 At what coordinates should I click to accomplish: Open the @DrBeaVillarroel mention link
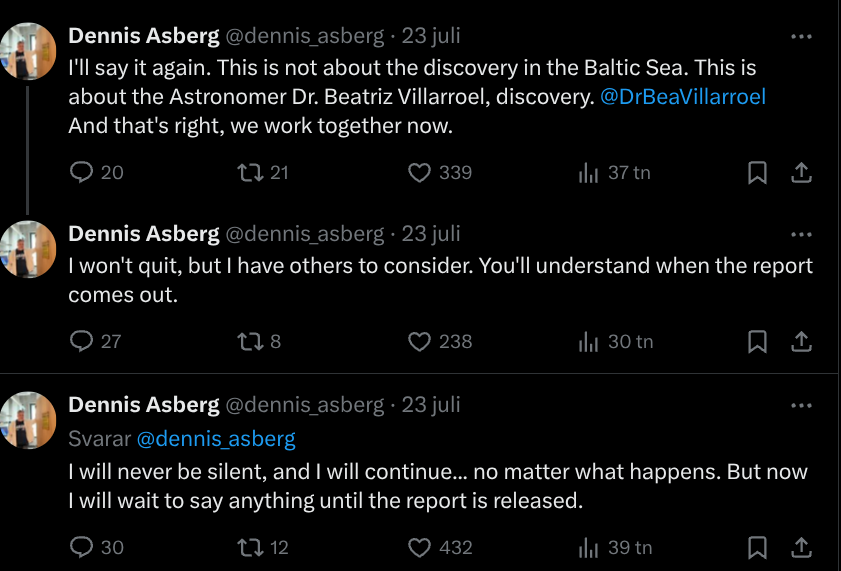pos(684,98)
